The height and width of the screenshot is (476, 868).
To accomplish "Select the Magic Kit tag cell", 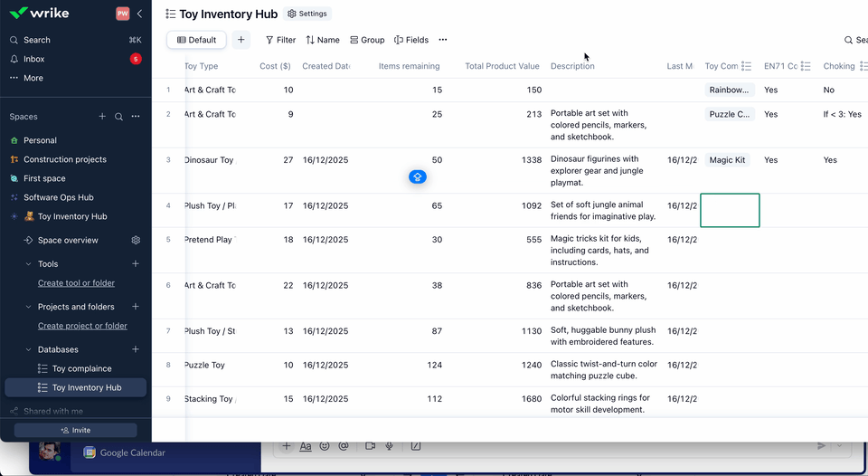I will (728, 160).
